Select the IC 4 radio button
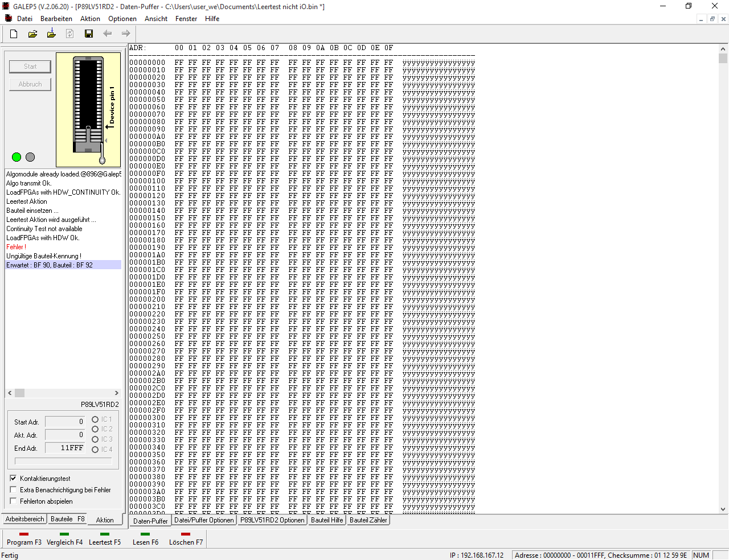Image resolution: width=729 pixels, height=560 pixels. pos(95,450)
